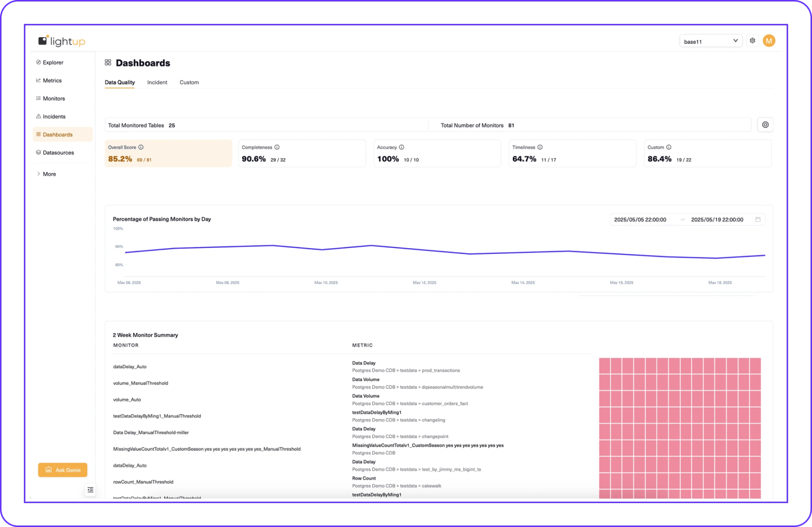
Task: Open the Custom dashboards tab
Action: tap(189, 82)
